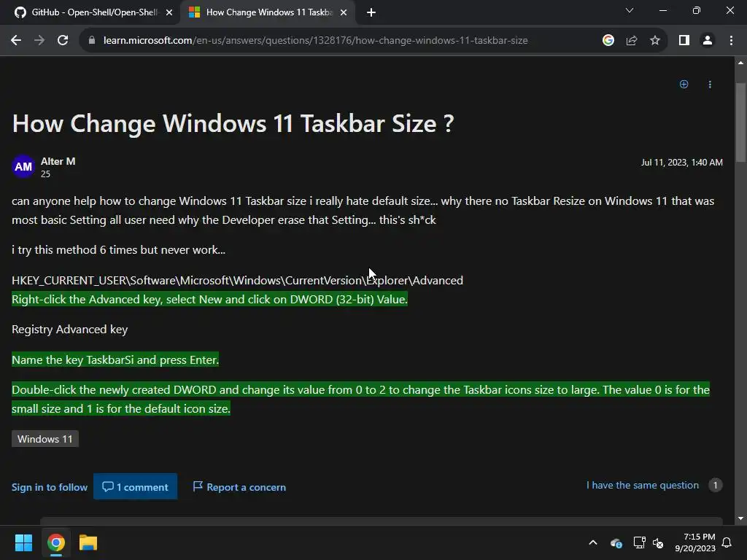Open the 1 comment button
Viewport: 747px width, 560px height.
pyautogui.click(x=135, y=486)
